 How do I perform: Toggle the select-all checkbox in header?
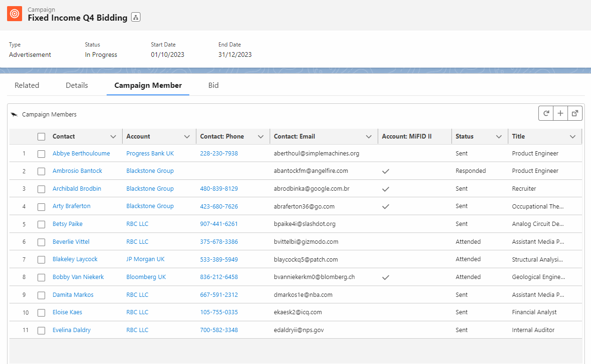point(41,137)
